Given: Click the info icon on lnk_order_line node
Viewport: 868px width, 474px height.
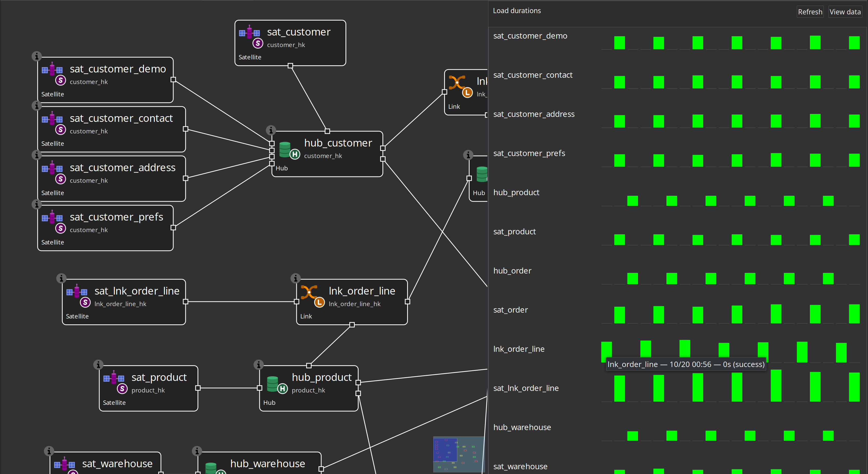Looking at the screenshot, I should (296, 279).
